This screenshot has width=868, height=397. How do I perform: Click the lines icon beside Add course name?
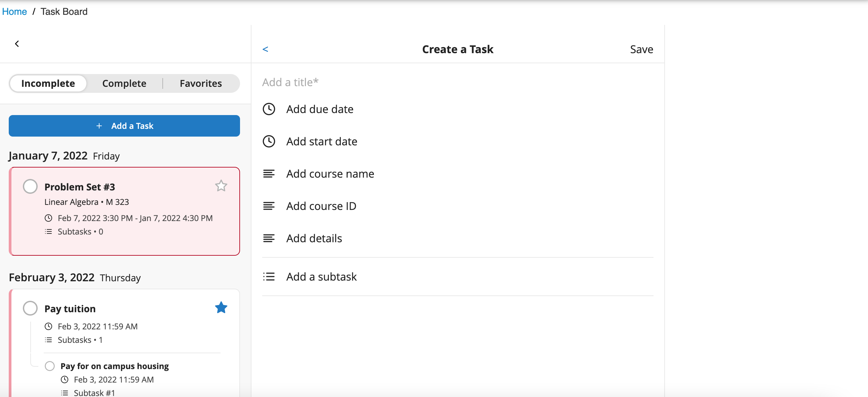point(269,174)
